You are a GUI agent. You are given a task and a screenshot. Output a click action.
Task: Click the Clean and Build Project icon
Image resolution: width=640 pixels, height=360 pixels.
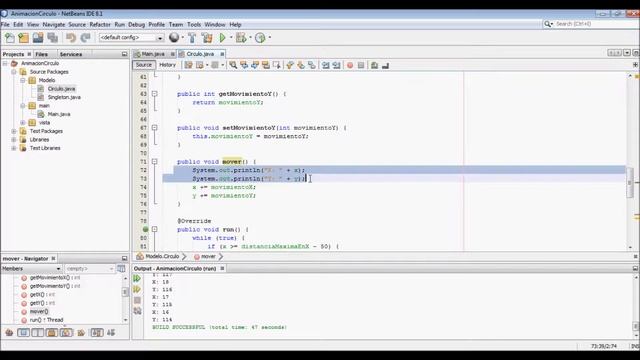[207, 38]
